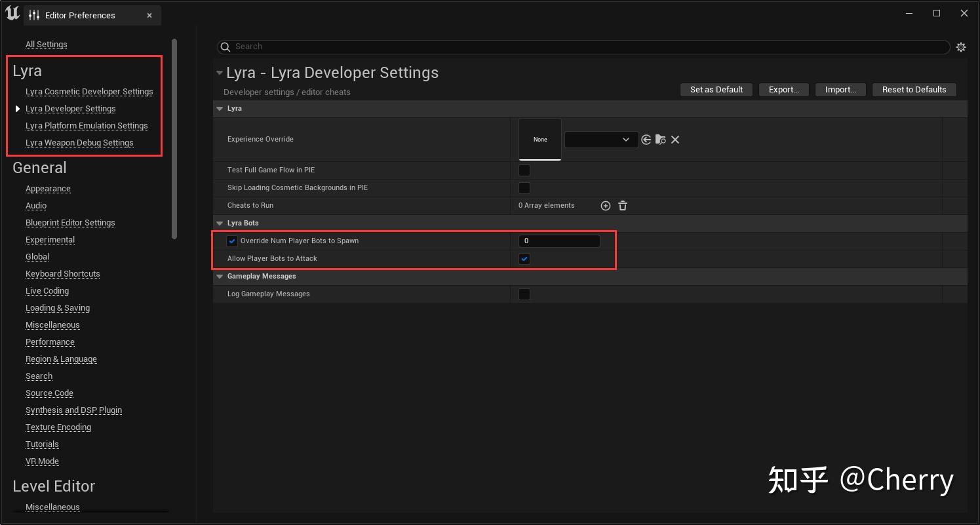The height and width of the screenshot is (525, 980).
Task: Collapse the Gameplay Messages section
Action: click(220, 277)
